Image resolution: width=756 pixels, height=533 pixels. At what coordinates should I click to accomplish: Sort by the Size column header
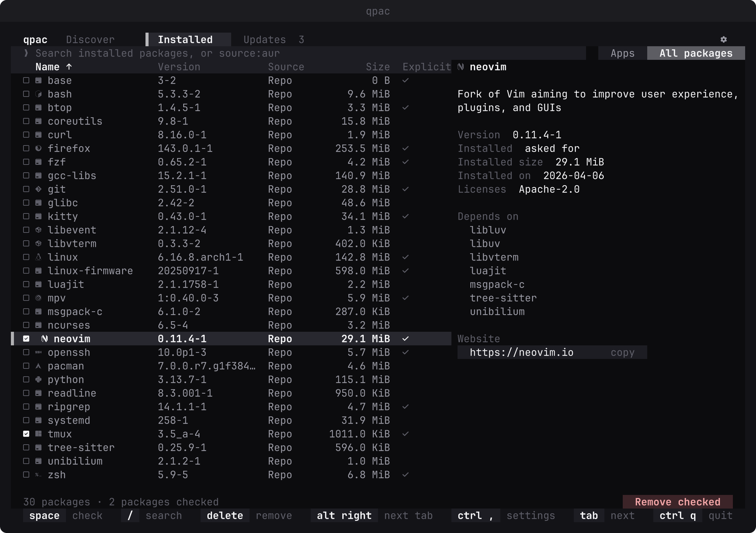pyautogui.click(x=378, y=67)
